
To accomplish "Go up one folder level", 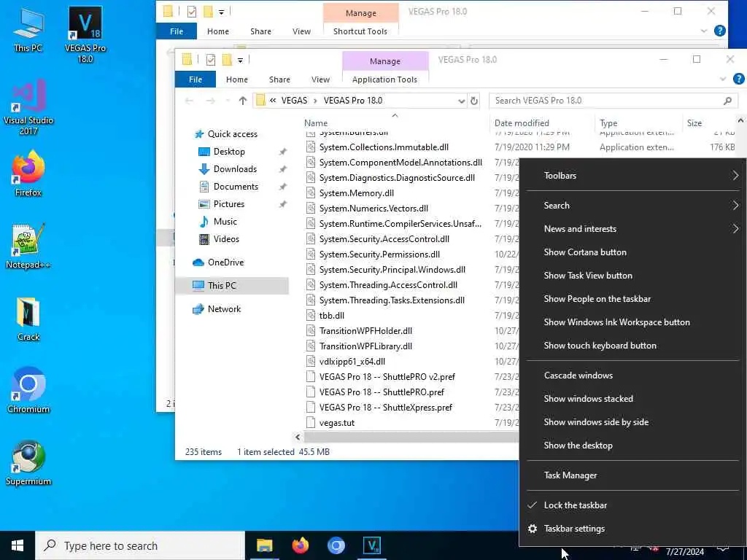I will 243,101.
